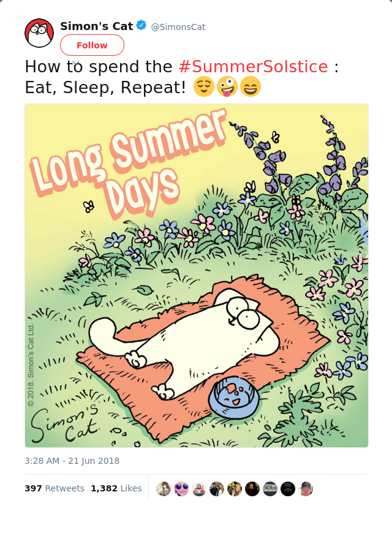The width and height of the screenshot is (392, 541).
Task: Open the dark portrait liker avatar
Action: click(252, 489)
